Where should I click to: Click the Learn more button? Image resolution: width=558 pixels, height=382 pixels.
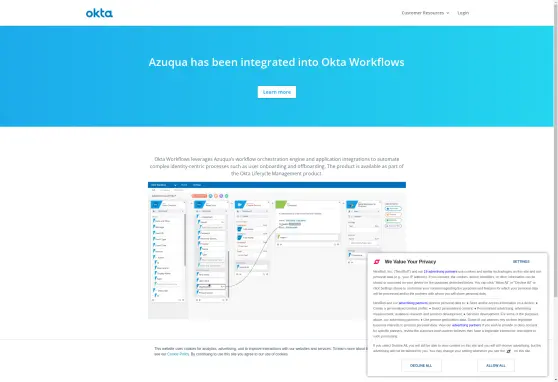coord(277,92)
